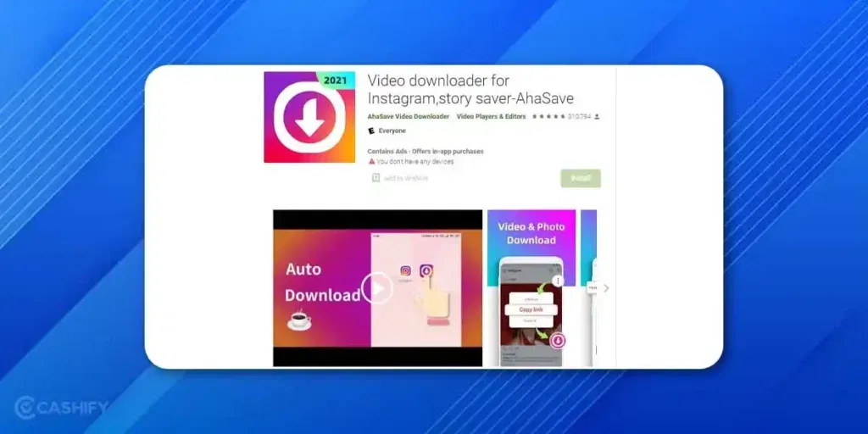Click app title Video downloader for Instagram

pos(470,89)
